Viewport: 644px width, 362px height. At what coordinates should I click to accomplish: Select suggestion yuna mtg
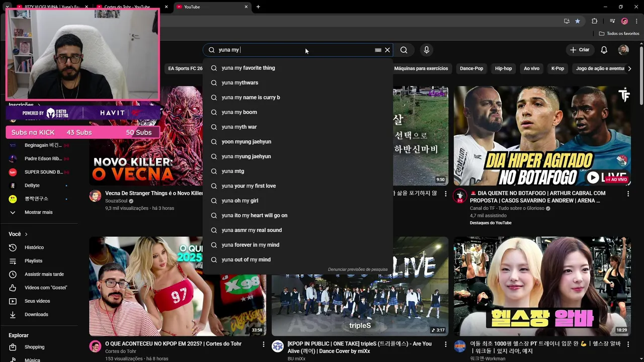point(298,171)
